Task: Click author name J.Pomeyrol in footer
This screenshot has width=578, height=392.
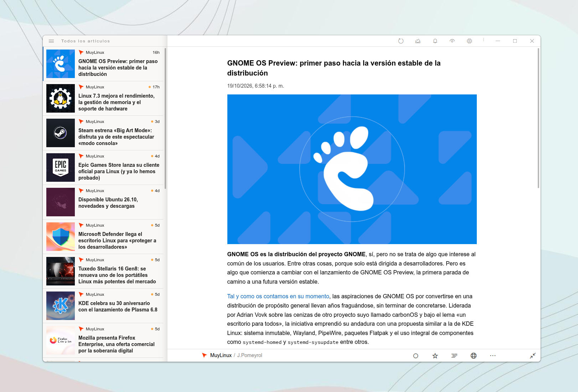Action: (250, 355)
